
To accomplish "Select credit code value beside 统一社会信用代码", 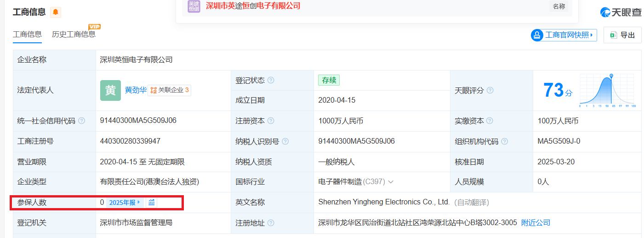I will tap(138, 121).
